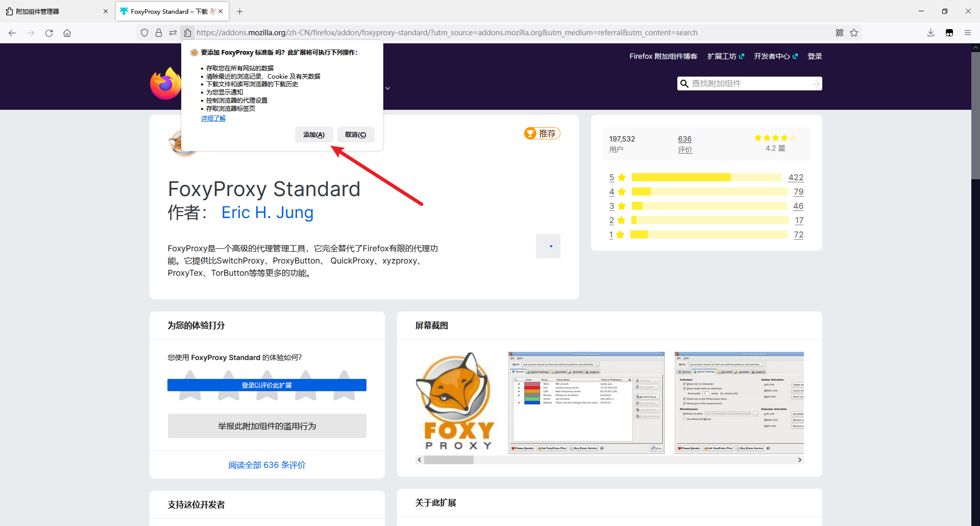The width and height of the screenshot is (980, 526).
Task: Open the 扩展工坊 link
Action: tap(726, 56)
